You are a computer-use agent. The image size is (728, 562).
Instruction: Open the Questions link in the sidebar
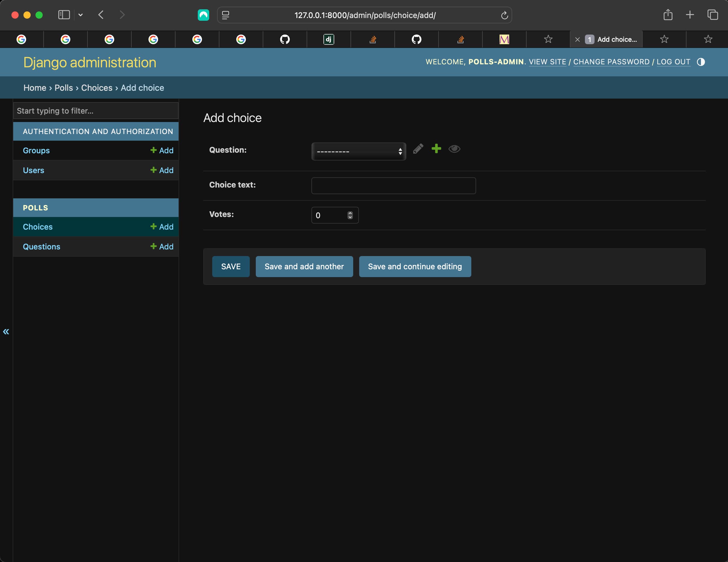click(41, 247)
